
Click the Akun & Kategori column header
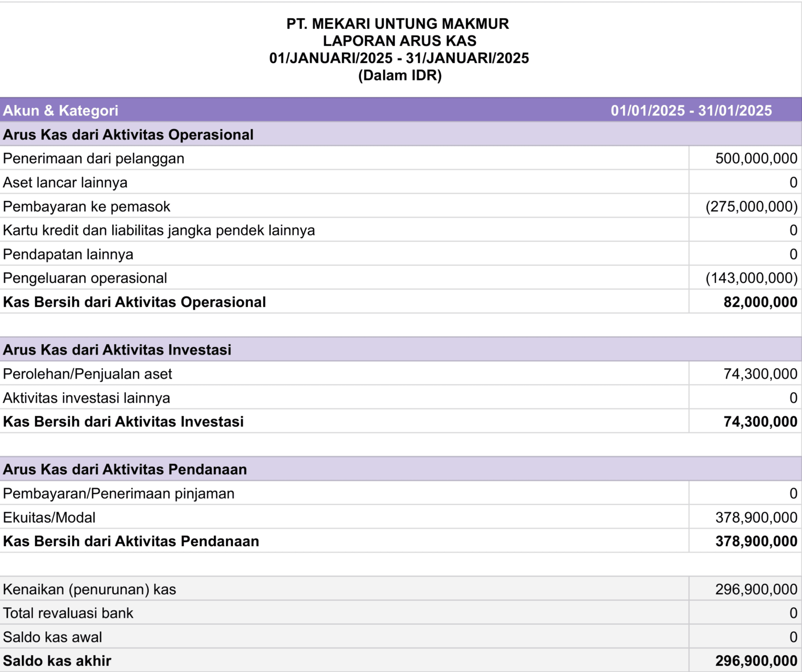coord(61,111)
